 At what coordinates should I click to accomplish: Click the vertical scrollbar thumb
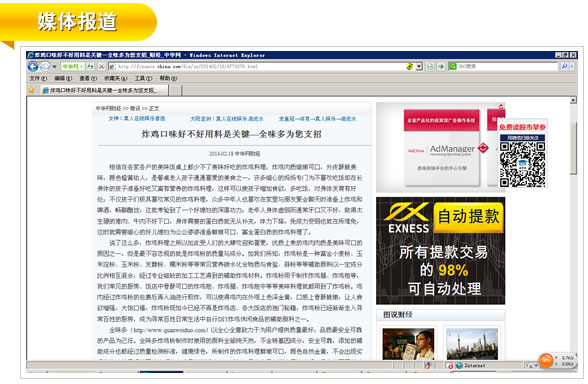(573, 148)
